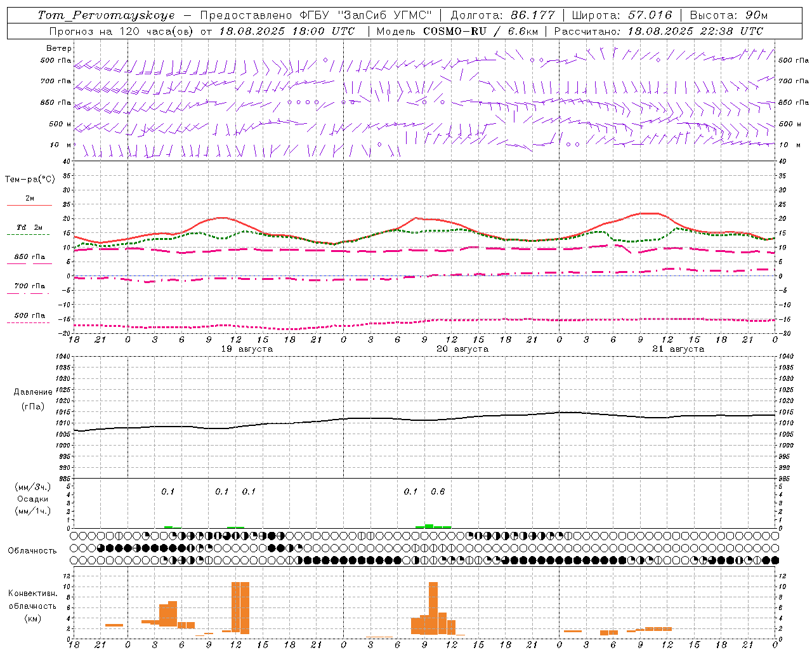Select the provider text ФГБУ "ЗапСиб УГМС"
Viewport: 812px width, 650px height.
click(365, 15)
